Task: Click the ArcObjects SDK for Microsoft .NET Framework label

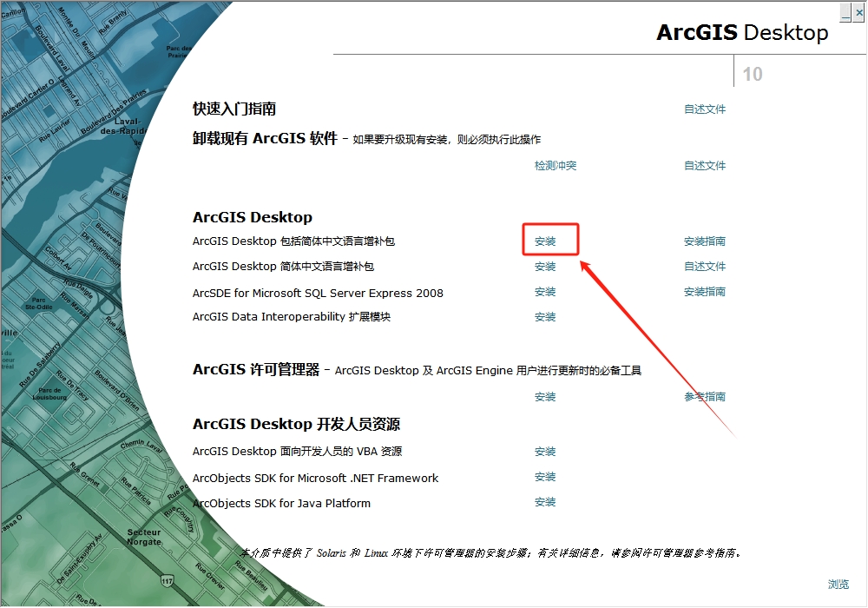Action: 316,478
